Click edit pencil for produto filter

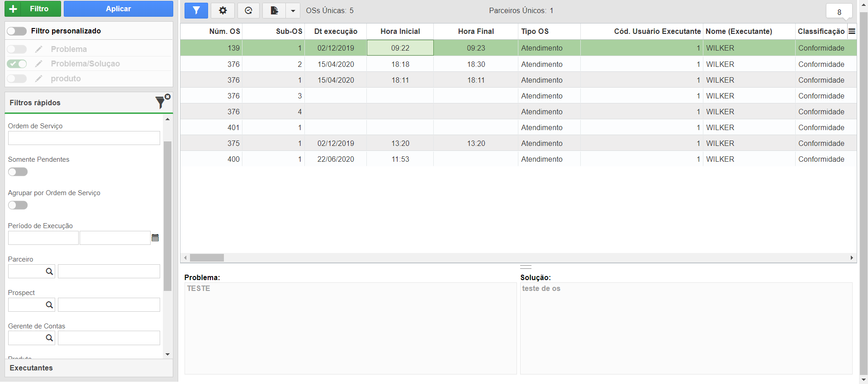click(x=39, y=79)
